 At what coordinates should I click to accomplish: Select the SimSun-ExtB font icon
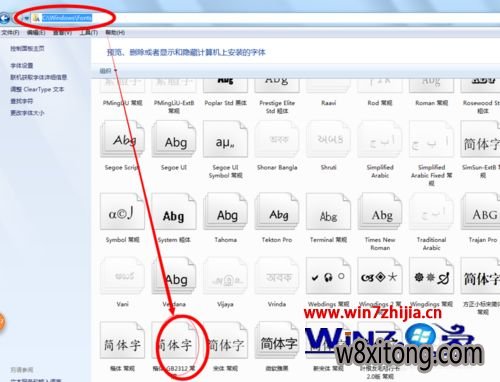pos(480,139)
